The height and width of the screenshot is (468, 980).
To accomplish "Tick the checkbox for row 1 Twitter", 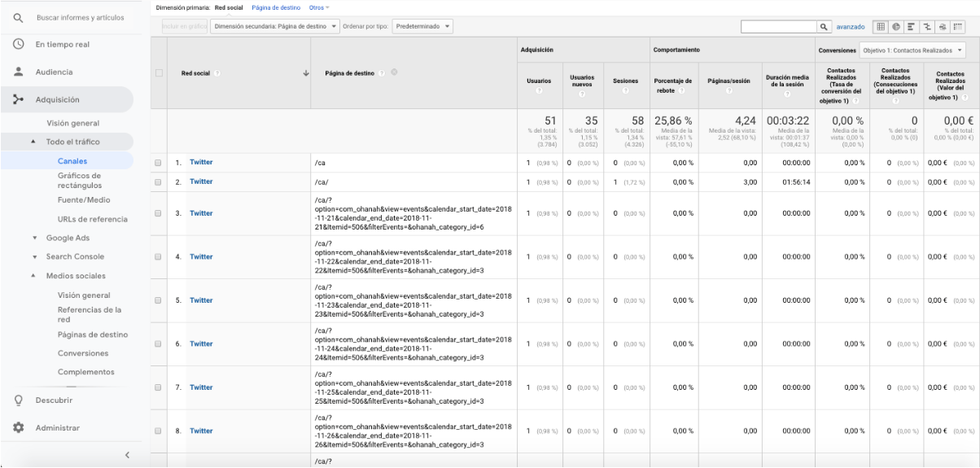I will tap(158, 163).
